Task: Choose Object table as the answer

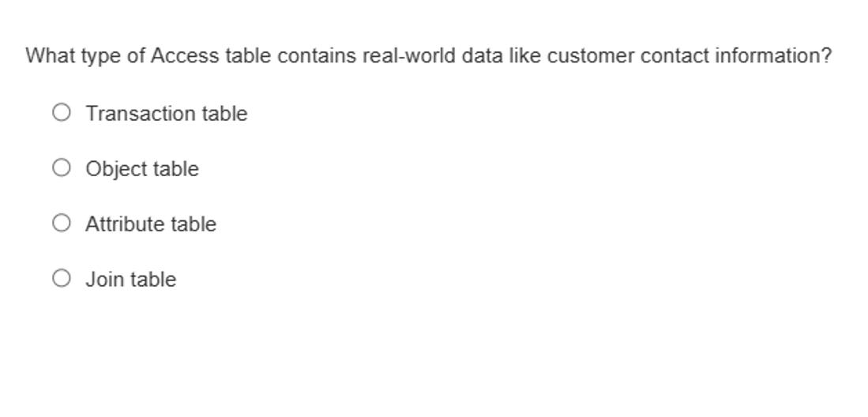Action: [x=62, y=167]
